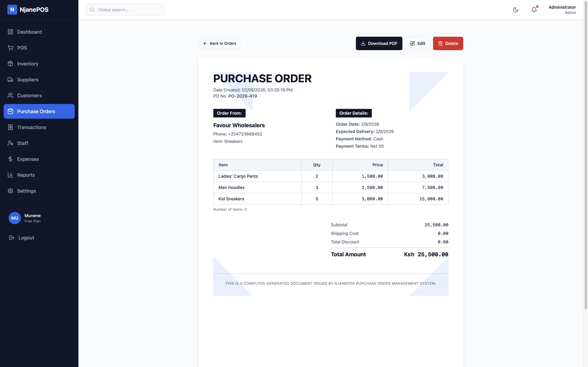Click the NjanePOS logo
Image resolution: width=588 pixels, height=367 pixels.
(28, 10)
